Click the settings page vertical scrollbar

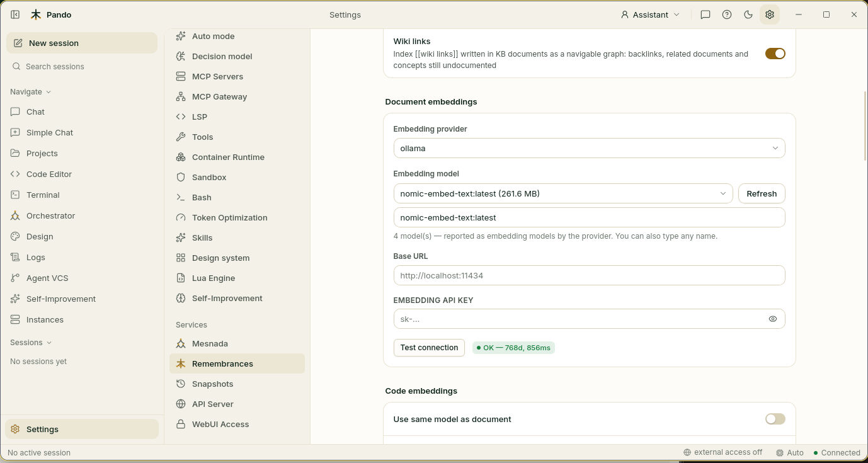click(865, 126)
